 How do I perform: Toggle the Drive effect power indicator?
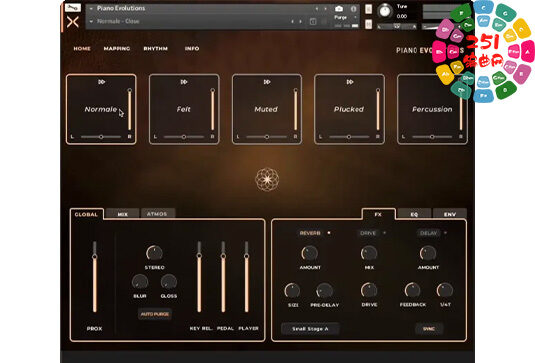385,233
